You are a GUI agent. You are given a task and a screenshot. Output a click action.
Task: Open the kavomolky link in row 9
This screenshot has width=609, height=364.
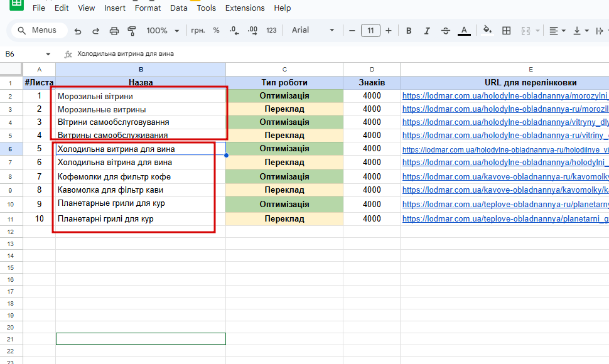pyautogui.click(x=505, y=190)
